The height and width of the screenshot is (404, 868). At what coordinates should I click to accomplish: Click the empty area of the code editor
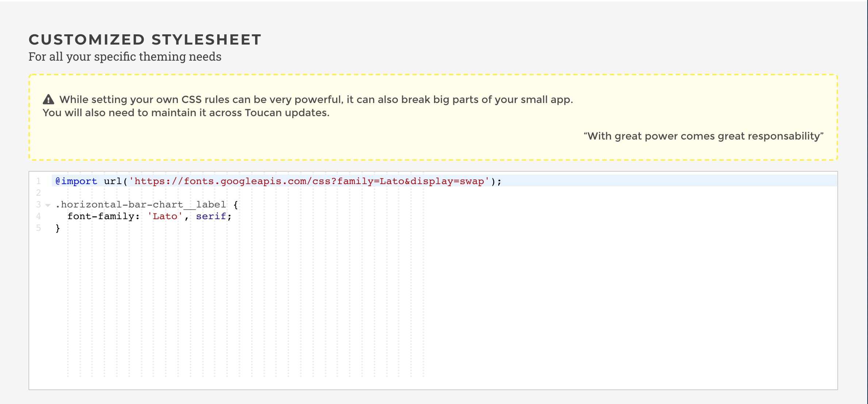coord(444,310)
